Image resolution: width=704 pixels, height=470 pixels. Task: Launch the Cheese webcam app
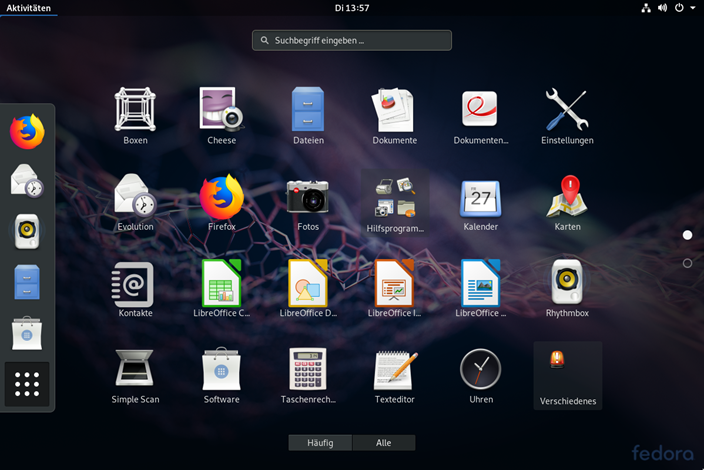click(222, 116)
